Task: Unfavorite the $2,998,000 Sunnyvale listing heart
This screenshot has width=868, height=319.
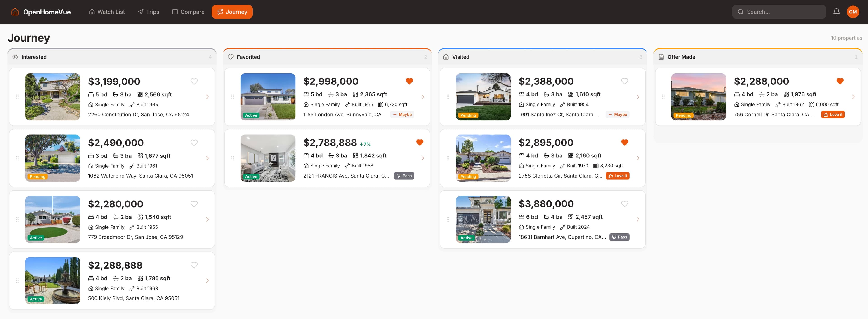Action: tap(409, 81)
